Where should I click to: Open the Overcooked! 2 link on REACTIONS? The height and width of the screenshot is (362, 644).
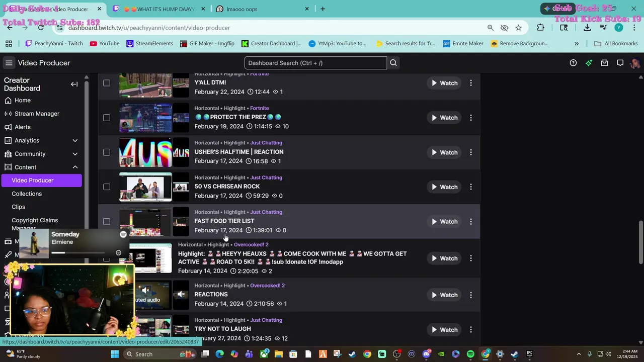point(267,286)
